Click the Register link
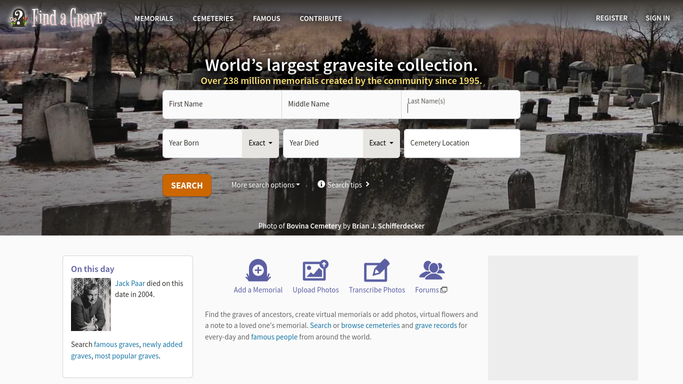Viewport: 683px width, 384px height. click(612, 18)
